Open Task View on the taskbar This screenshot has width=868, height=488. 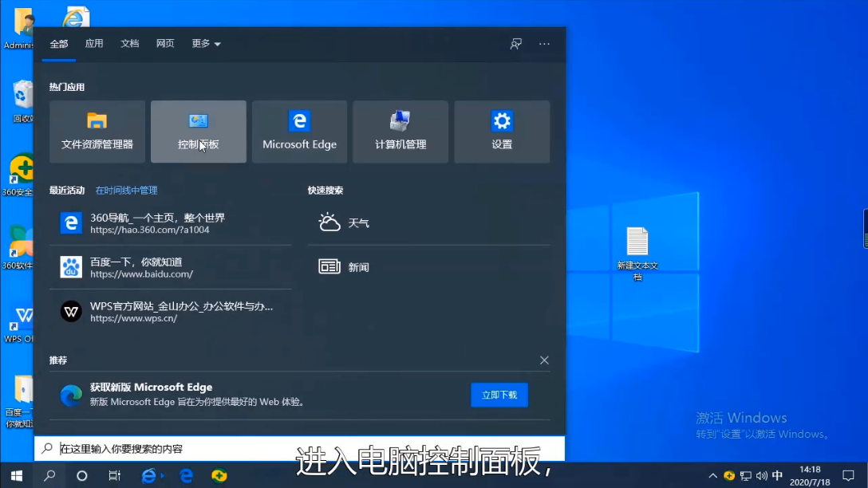point(114,476)
